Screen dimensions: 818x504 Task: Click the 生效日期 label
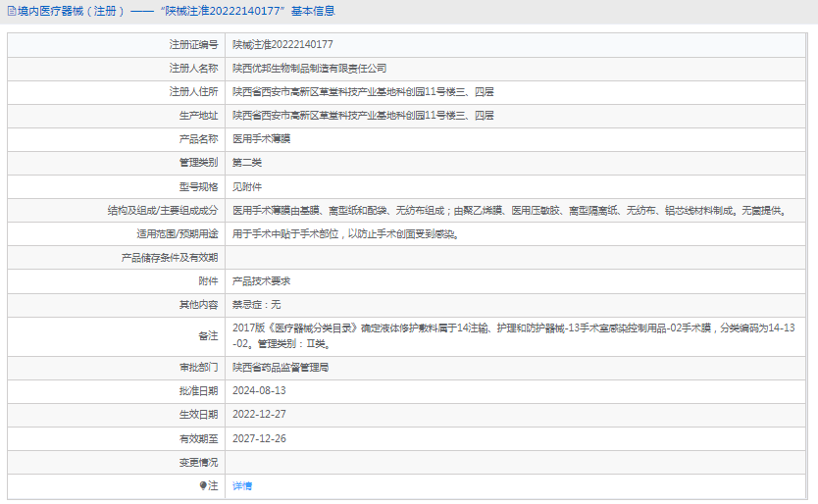point(199,414)
